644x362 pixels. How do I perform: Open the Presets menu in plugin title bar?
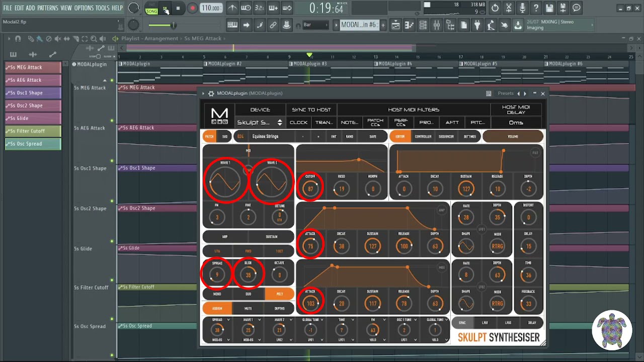click(x=506, y=94)
